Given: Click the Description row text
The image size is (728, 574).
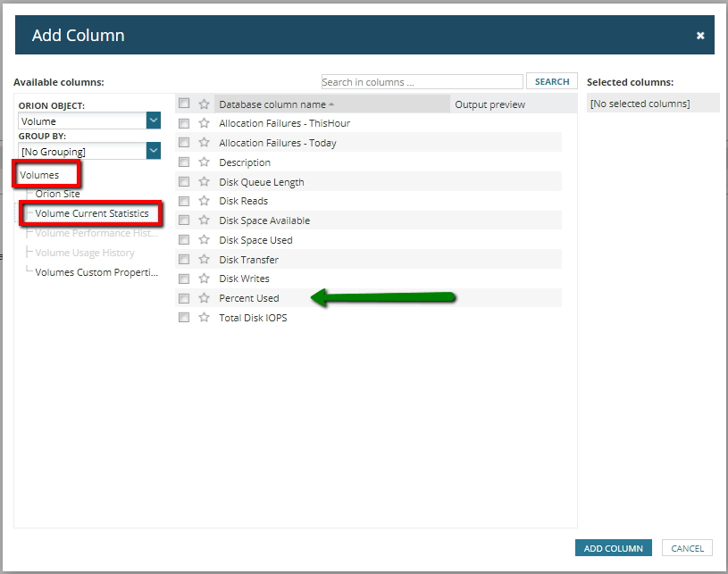Looking at the screenshot, I should point(245,162).
